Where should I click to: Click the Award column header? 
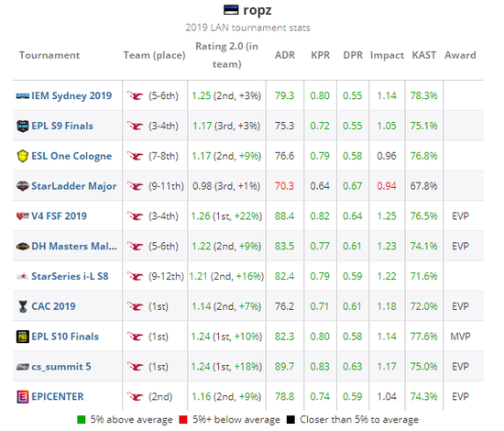click(460, 55)
